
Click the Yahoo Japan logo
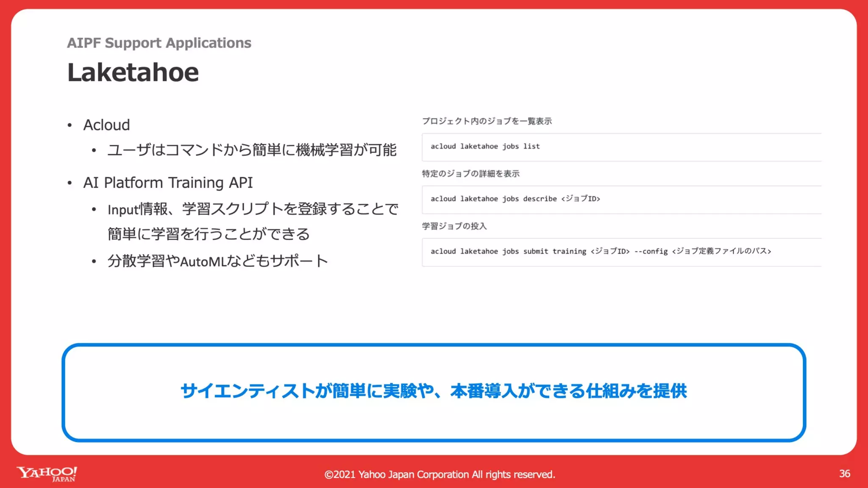[x=47, y=474]
